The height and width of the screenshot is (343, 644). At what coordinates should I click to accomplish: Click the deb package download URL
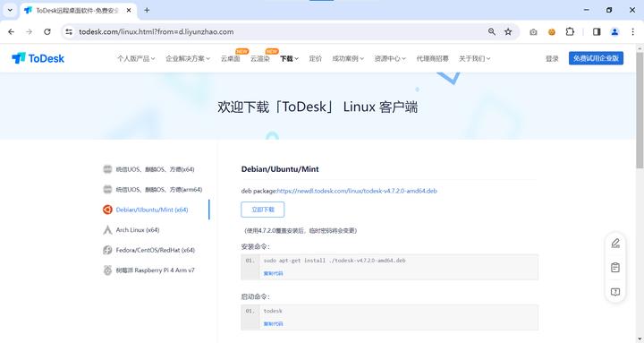click(x=357, y=191)
